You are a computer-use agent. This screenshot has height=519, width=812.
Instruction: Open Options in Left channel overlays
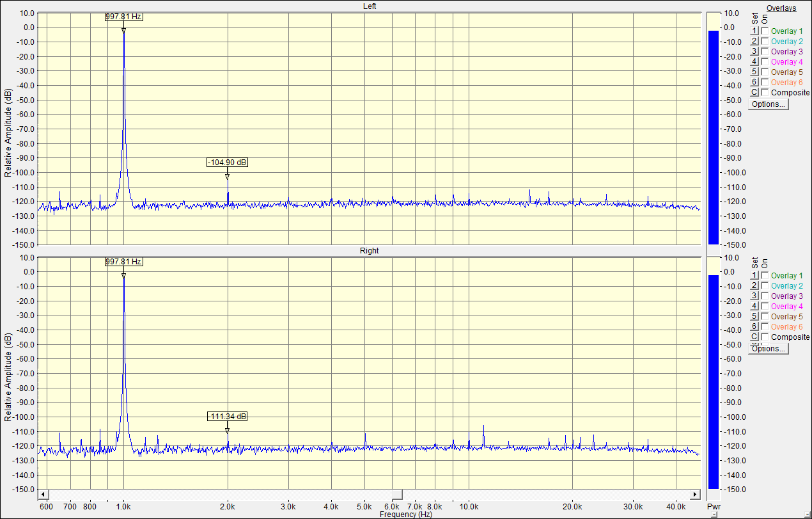(769, 104)
